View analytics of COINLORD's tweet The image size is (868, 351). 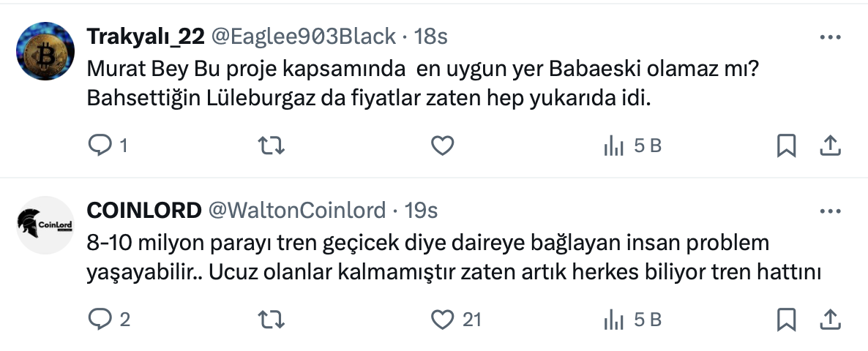[x=613, y=320]
